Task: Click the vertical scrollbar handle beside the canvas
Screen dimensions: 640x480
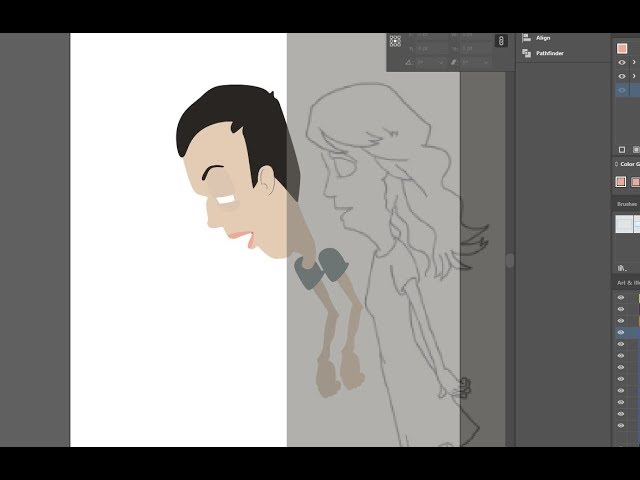Action: click(510, 260)
